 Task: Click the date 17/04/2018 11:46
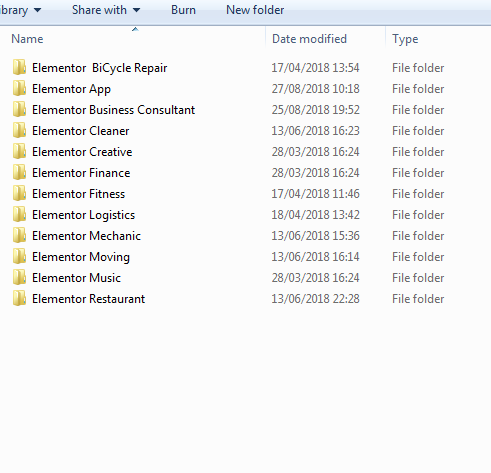coord(315,194)
